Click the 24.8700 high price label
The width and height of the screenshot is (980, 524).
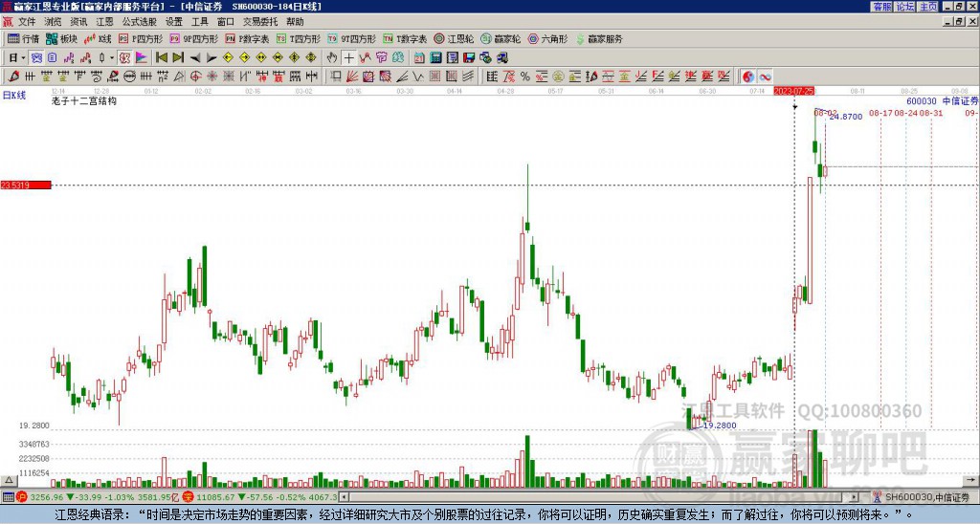846,117
